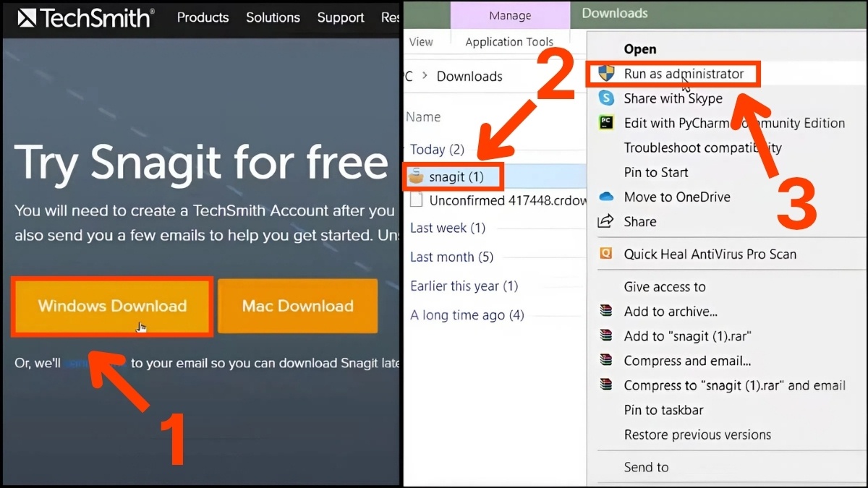Click the OneDrive cloud icon
868x488 pixels.
pyautogui.click(x=606, y=197)
